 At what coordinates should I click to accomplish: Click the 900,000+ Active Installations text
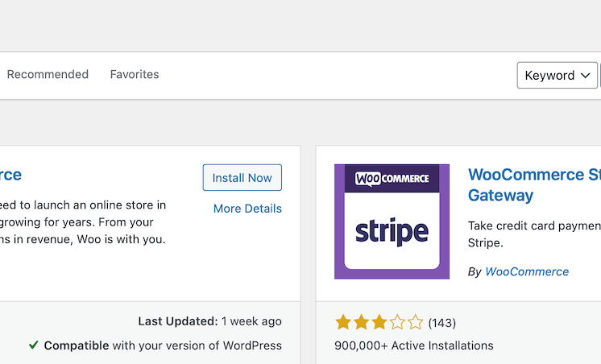414,345
